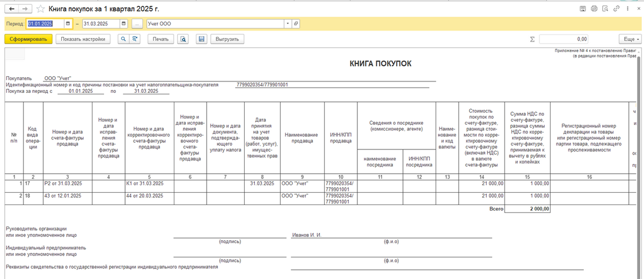The height and width of the screenshot is (279, 644).
Task: Open print preview from report toolbar
Action: click(184, 39)
